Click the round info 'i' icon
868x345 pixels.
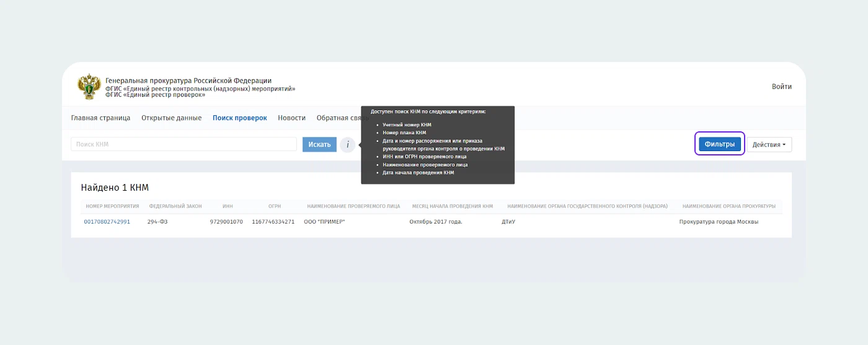tap(347, 145)
